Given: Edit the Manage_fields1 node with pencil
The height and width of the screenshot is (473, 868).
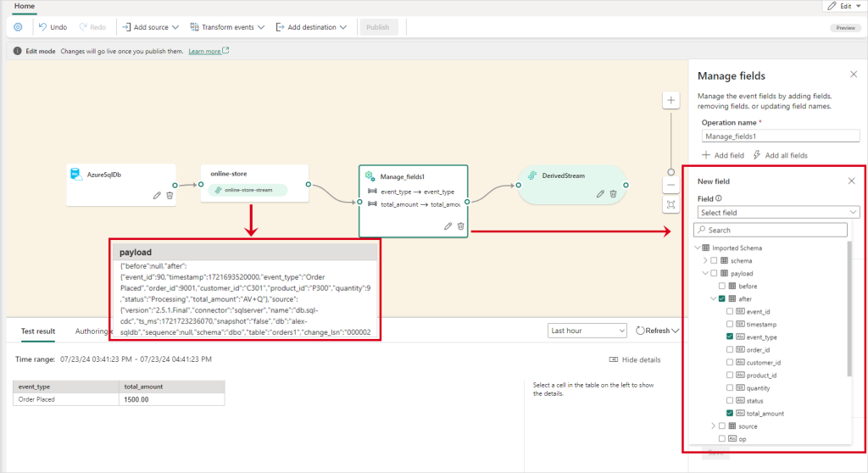Looking at the screenshot, I should tap(448, 226).
